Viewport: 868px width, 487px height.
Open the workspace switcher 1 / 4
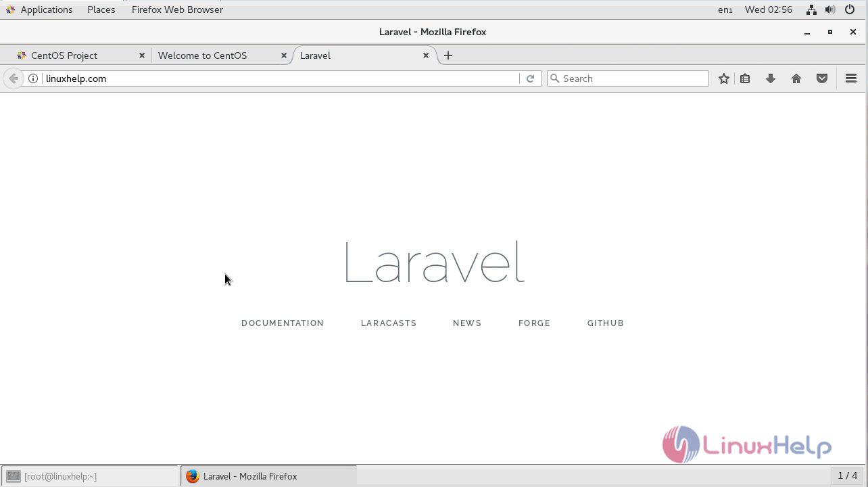click(x=848, y=476)
